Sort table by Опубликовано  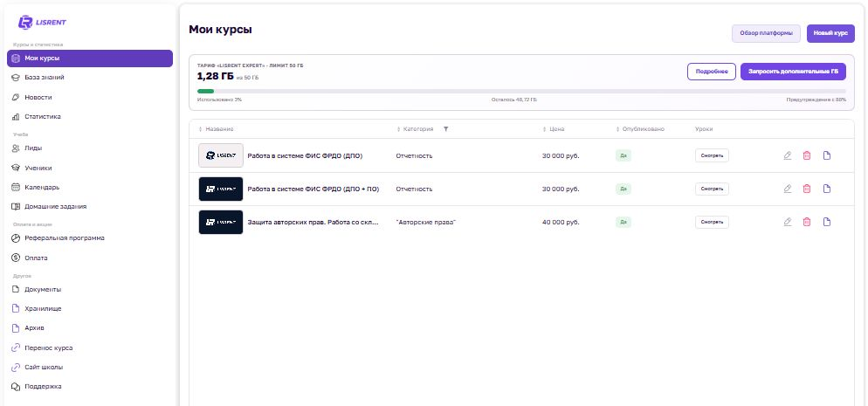click(x=640, y=129)
